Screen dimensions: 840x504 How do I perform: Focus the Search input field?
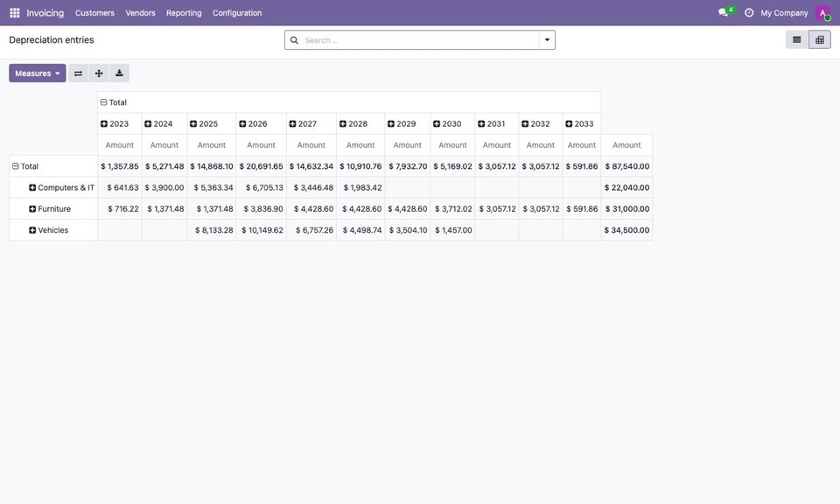pyautogui.click(x=421, y=40)
